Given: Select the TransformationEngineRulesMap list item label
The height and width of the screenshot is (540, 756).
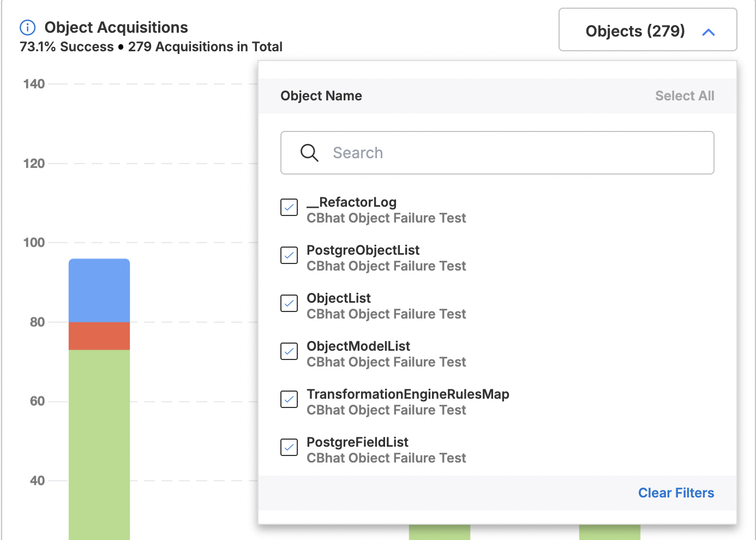Looking at the screenshot, I should point(407,394).
